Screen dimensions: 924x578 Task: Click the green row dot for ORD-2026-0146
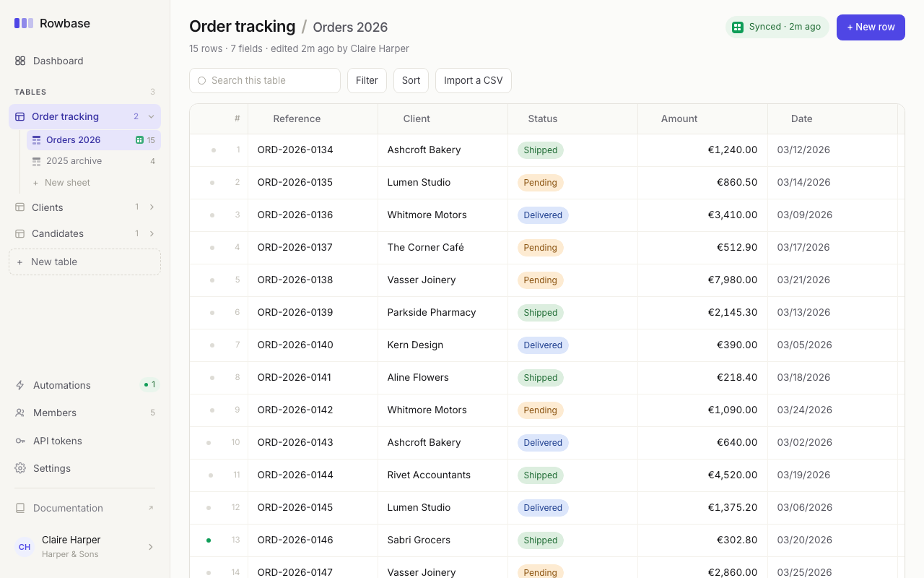[x=209, y=540]
